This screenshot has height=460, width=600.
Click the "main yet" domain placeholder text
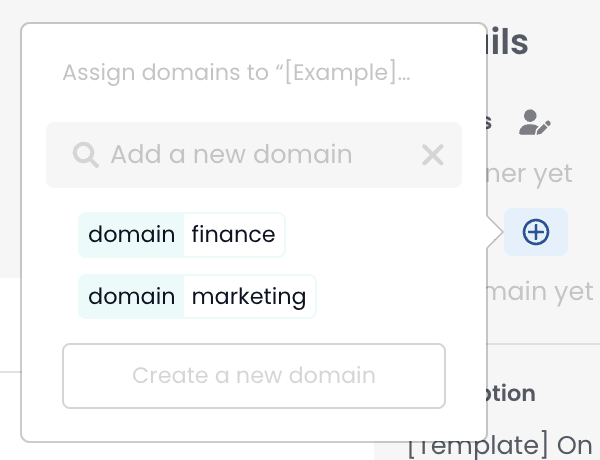(541, 291)
